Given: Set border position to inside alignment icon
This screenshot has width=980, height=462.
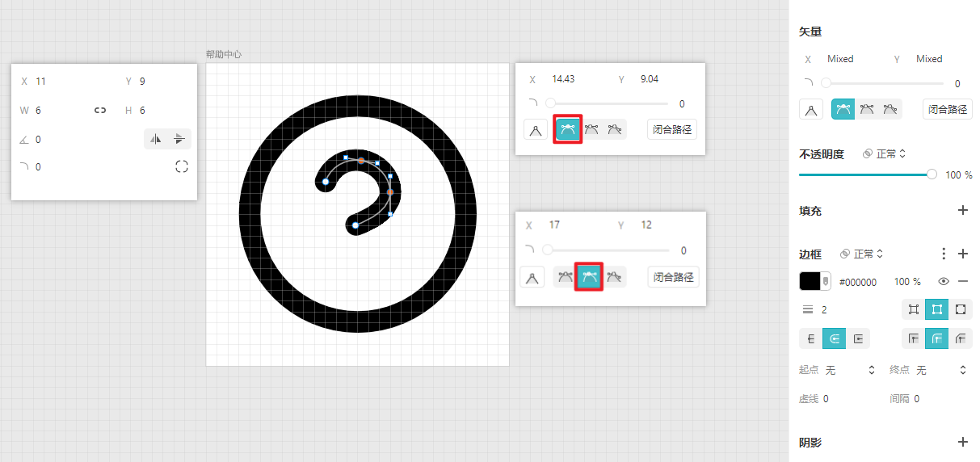Looking at the screenshot, I should pos(914,309).
